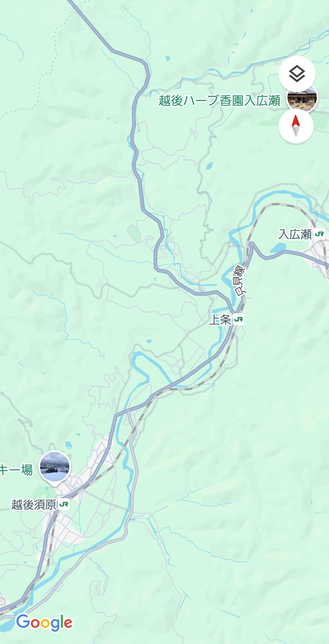Click the 越後須原 station name label
The image size is (329, 644).
click(x=34, y=505)
